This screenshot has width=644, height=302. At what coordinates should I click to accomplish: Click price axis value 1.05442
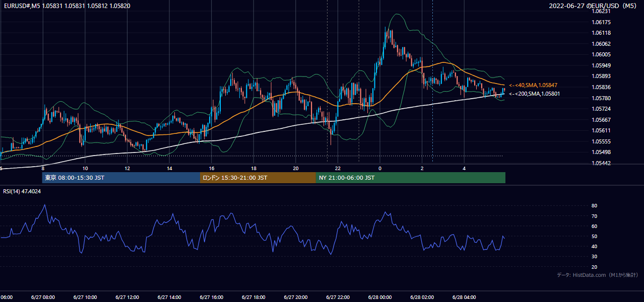[602, 163]
